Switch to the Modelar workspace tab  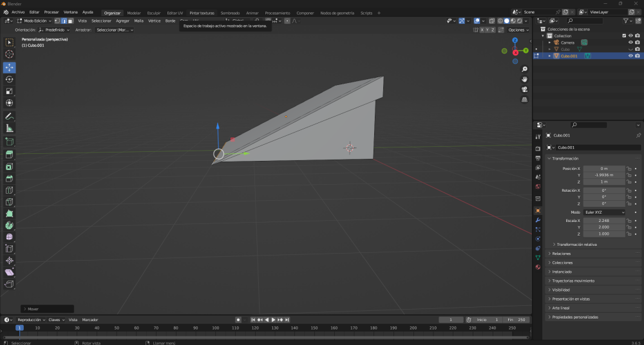tap(134, 13)
